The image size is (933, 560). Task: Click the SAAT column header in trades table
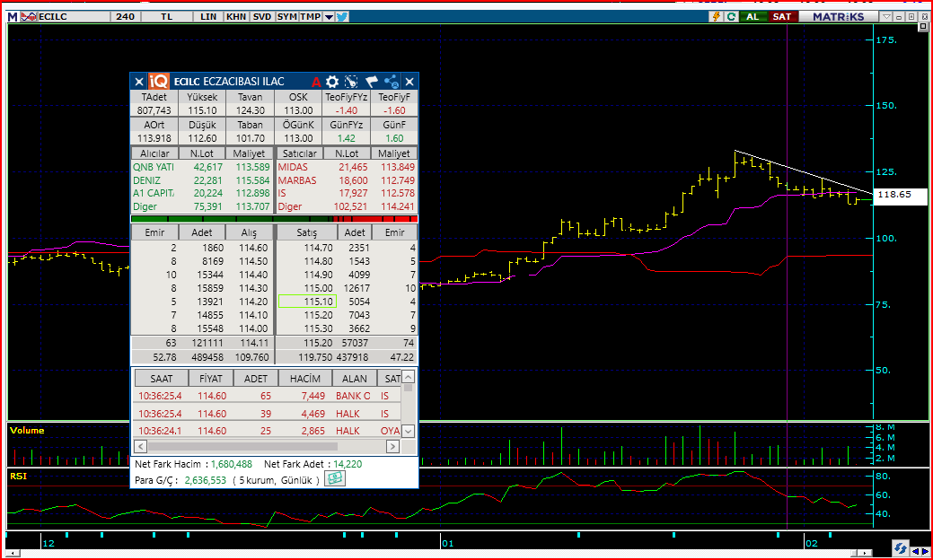pos(162,378)
